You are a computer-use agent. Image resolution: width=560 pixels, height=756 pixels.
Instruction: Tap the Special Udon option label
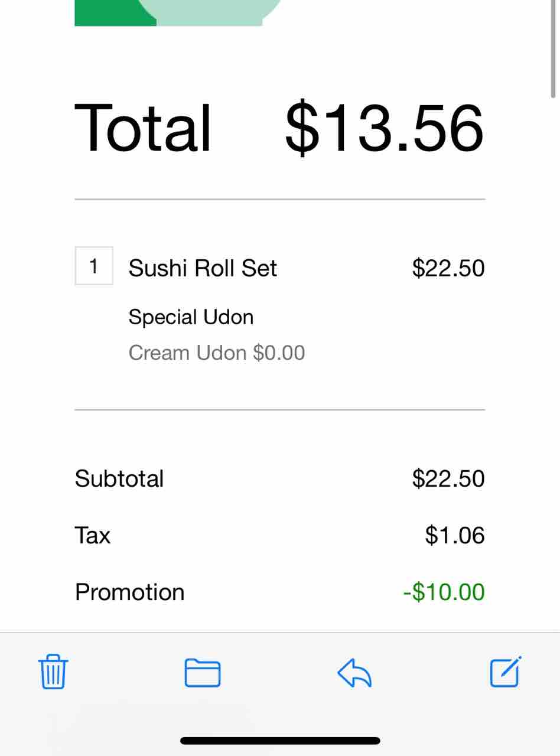191,317
